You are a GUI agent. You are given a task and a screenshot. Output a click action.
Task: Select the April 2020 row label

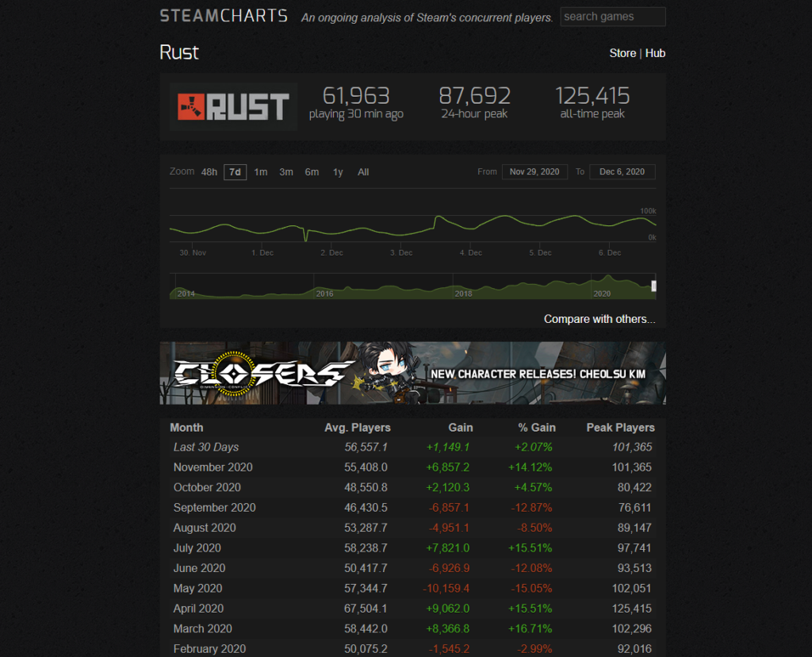point(198,609)
